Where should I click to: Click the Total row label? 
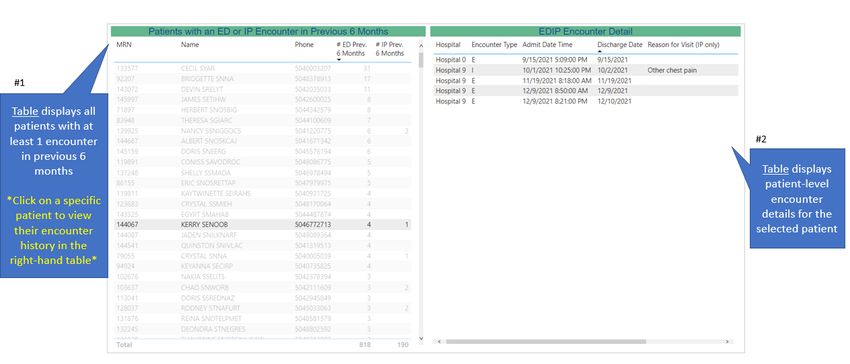(124, 344)
